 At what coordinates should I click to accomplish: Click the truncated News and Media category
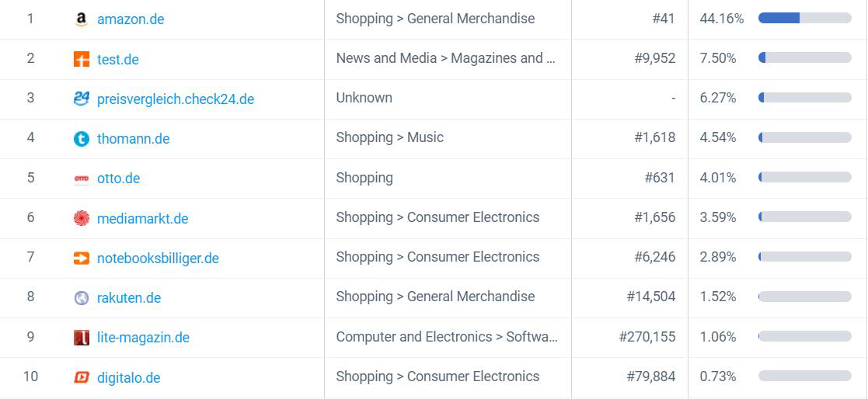tap(445, 58)
